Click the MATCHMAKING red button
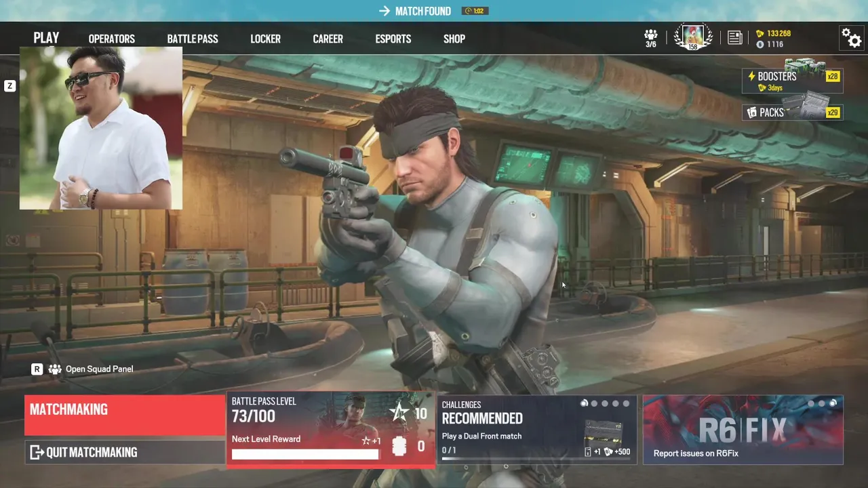This screenshot has height=488, width=868. (x=125, y=415)
